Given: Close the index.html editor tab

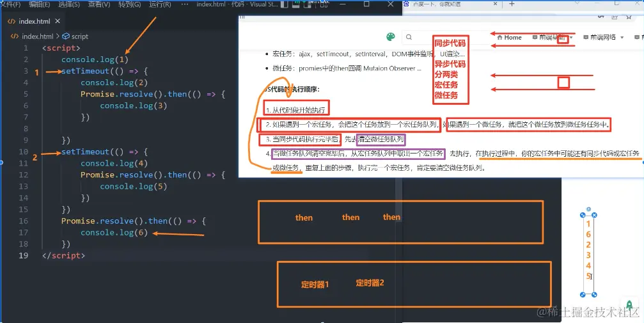Looking at the screenshot, I should pos(58,21).
